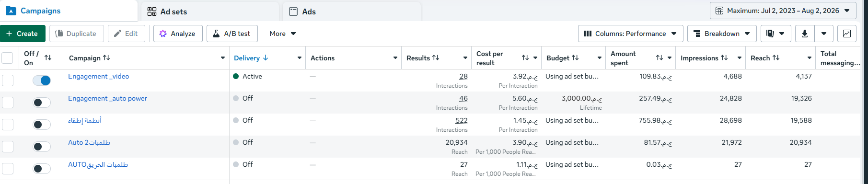This screenshot has width=868, height=184.
Task: Switch to the Ads tab
Action: pyautogui.click(x=351, y=11)
